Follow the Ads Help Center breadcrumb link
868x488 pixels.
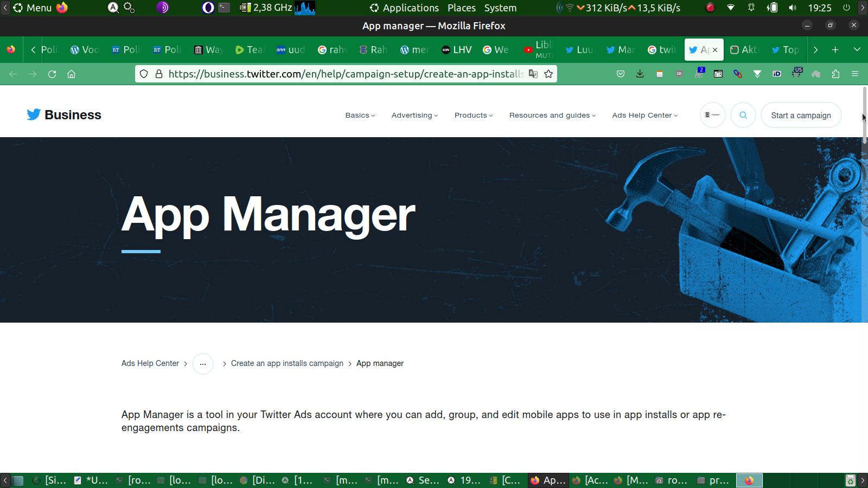150,363
